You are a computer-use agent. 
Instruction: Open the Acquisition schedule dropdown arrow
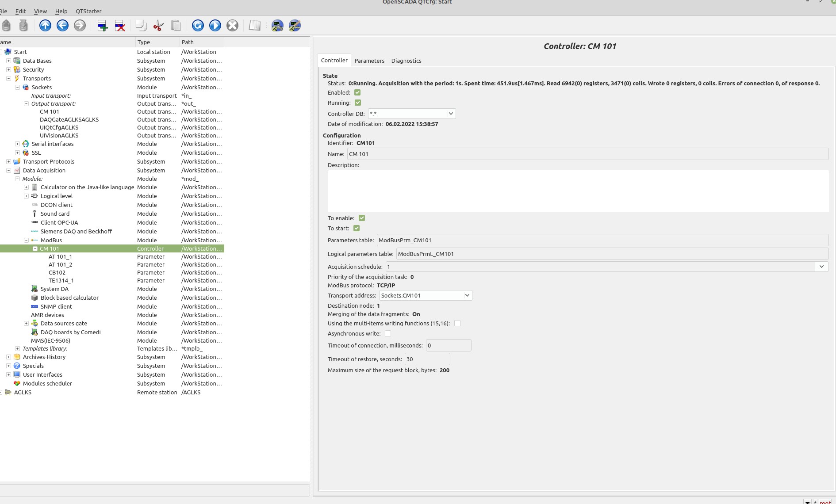[821, 267]
